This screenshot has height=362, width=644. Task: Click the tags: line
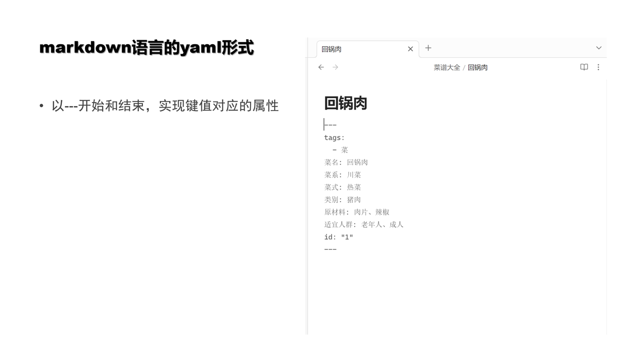[x=335, y=137]
